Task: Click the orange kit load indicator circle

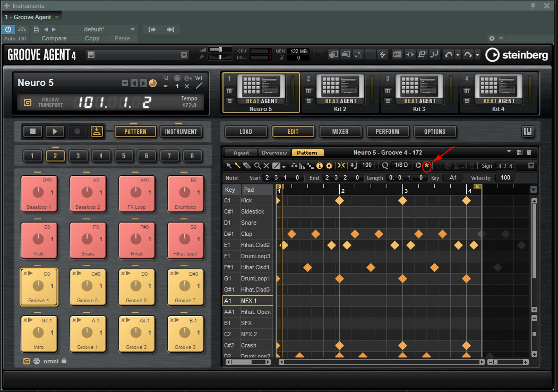Action: pos(153,83)
